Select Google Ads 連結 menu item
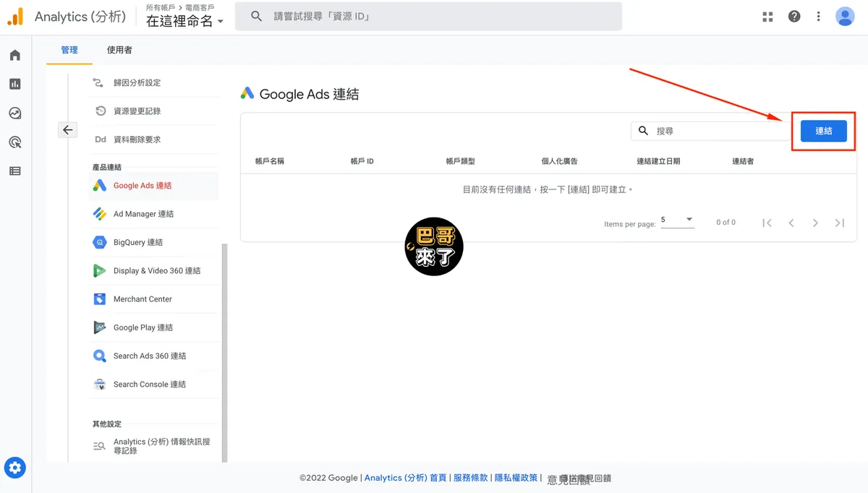 (153, 186)
